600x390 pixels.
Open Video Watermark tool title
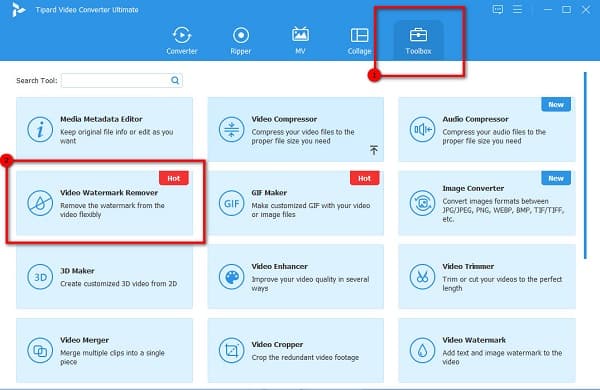tap(474, 340)
